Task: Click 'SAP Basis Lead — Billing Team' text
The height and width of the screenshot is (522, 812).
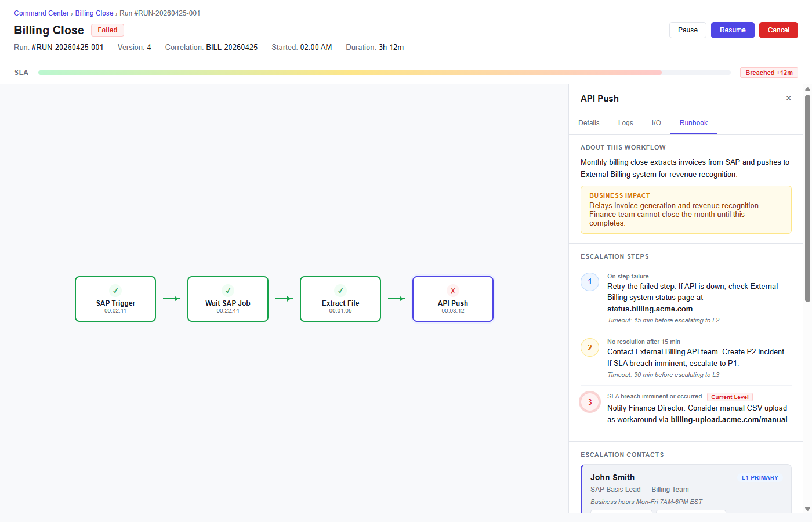Action: pyautogui.click(x=640, y=490)
